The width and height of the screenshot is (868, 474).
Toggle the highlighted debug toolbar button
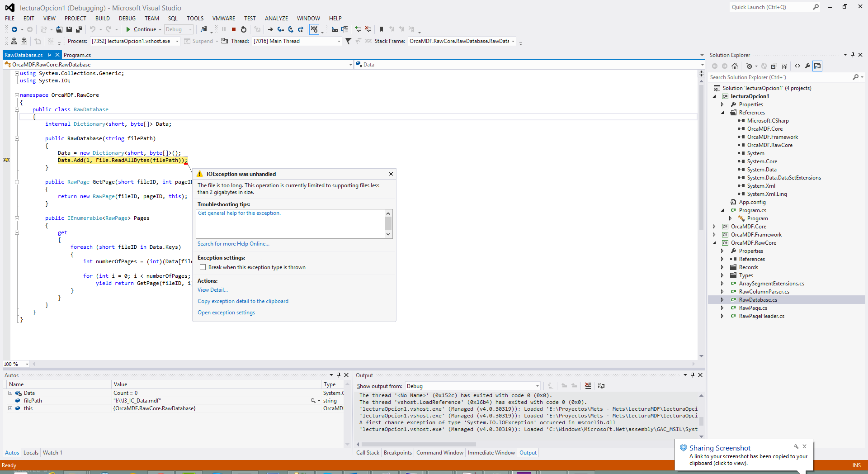(314, 29)
